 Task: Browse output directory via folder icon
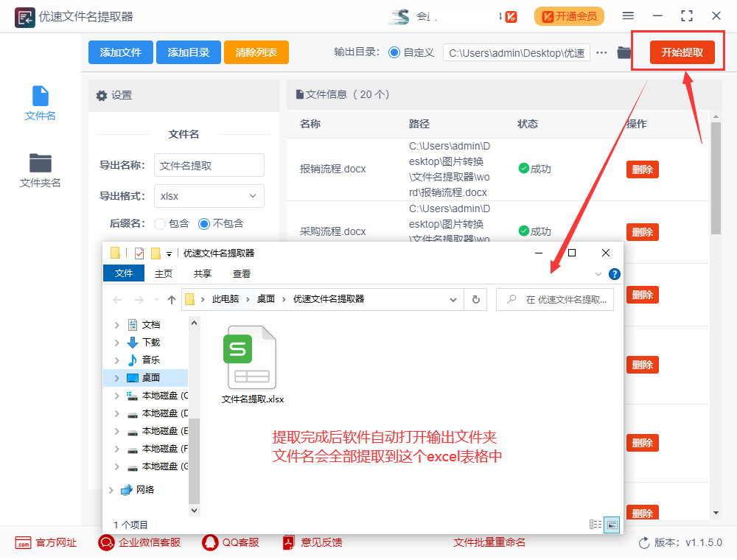(623, 52)
